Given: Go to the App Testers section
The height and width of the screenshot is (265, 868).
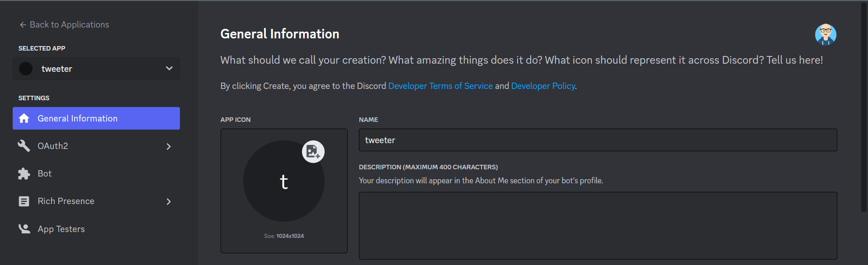Looking at the screenshot, I should click(x=61, y=229).
